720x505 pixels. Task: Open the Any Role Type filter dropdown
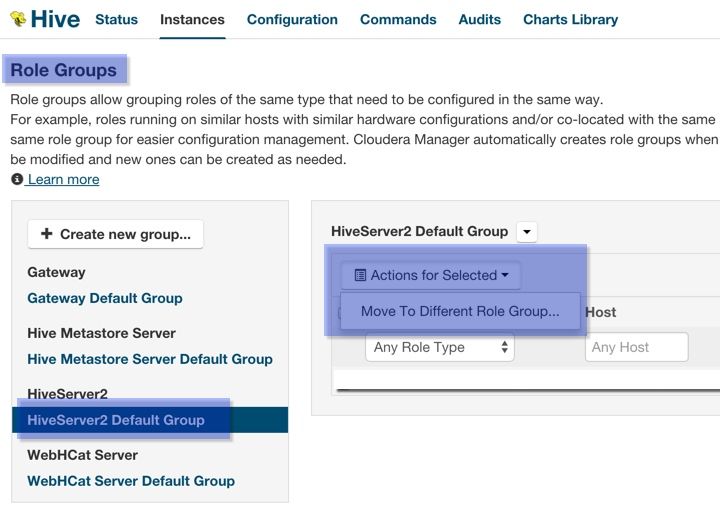click(440, 347)
